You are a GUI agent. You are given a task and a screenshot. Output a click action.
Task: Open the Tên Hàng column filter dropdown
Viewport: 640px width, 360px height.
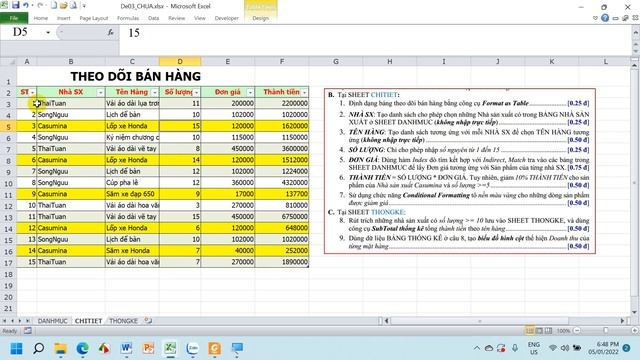(x=154, y=93)
